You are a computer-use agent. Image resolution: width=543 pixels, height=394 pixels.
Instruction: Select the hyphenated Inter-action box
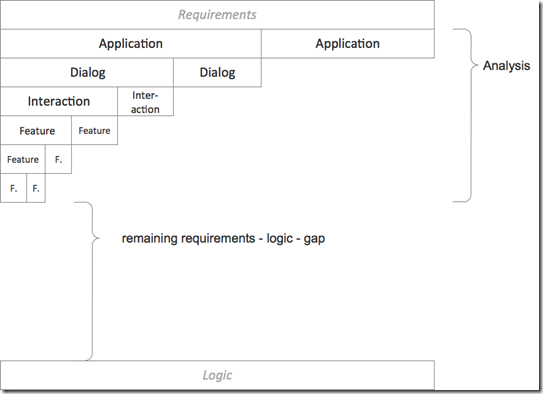[x=145, y=101]
